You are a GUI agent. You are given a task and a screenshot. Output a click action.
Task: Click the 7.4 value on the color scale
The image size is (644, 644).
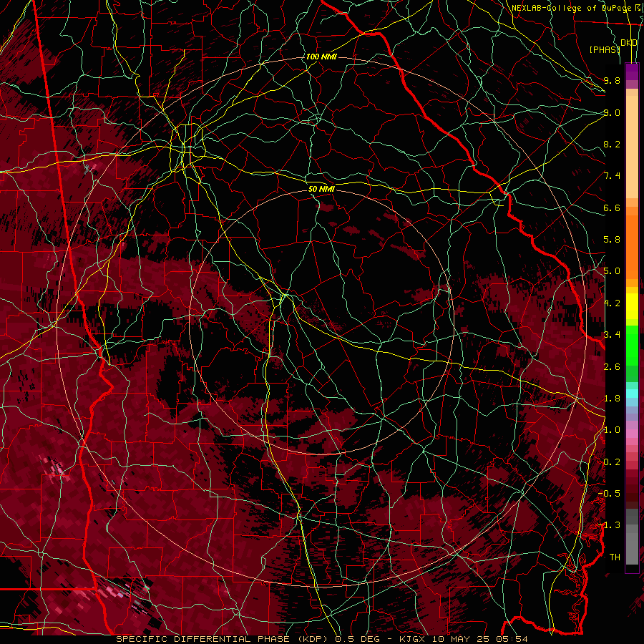612,176
